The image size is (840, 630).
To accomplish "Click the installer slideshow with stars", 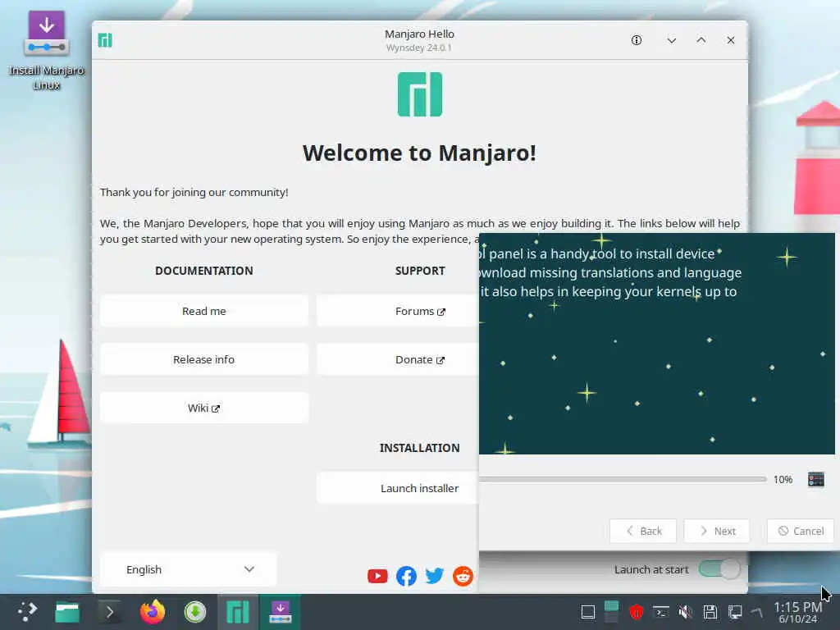I will pyautogui.click(x=657, y=344).
